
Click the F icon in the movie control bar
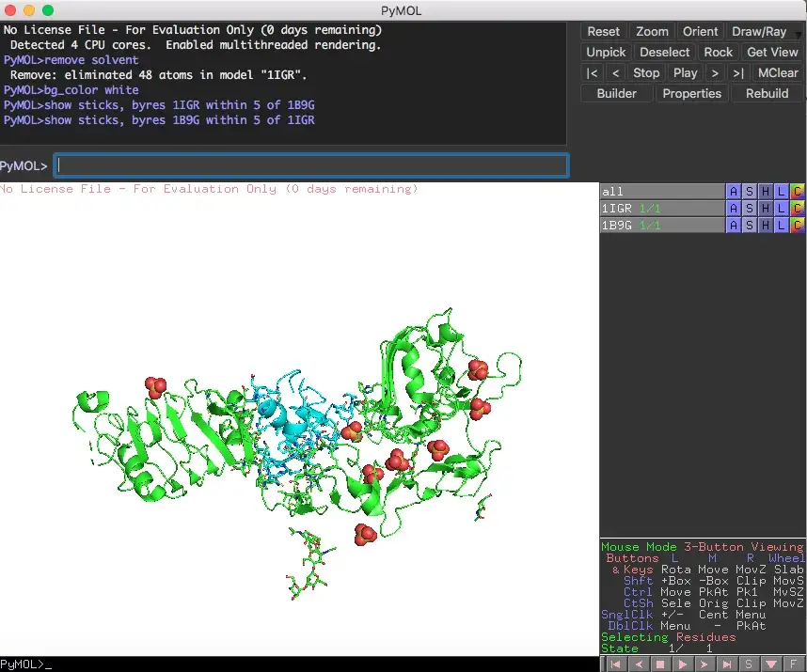click(x=793, y=664)
